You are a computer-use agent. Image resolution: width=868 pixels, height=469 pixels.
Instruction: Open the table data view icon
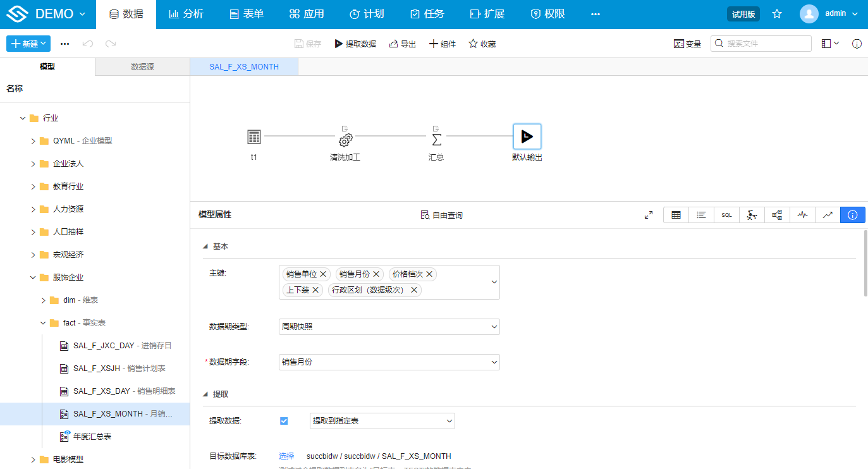676,215
